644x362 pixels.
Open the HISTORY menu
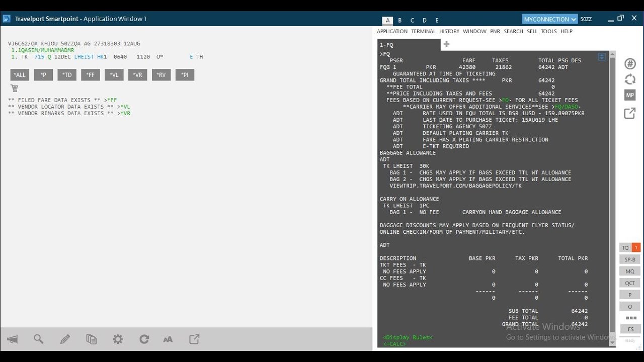click(x=449, y=31)
